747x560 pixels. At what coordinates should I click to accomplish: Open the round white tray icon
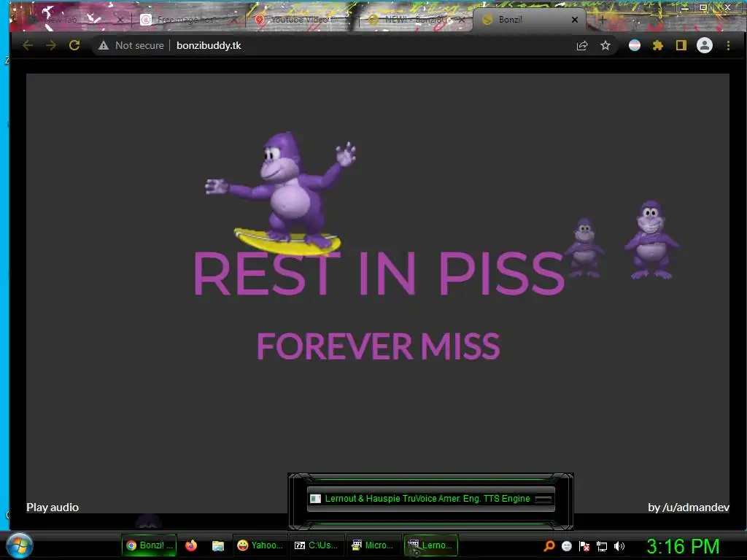tap(566, 546)
